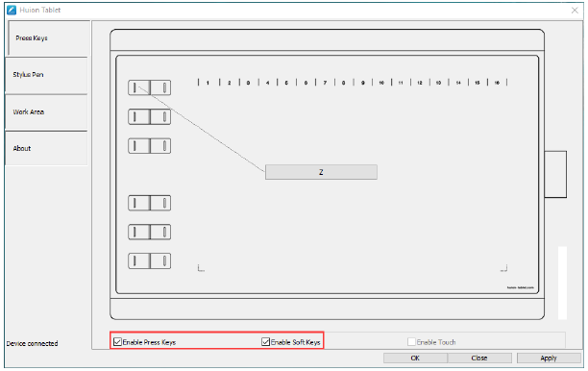This screenshot has height=371, width=588.
Task: Toggle Enable Press Keys checkbox
Action: click(x=117, y=342)
